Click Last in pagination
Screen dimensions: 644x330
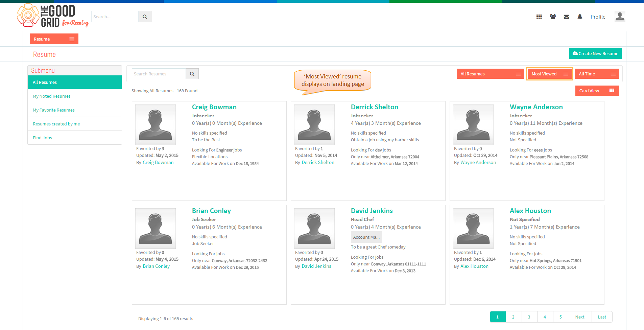(602, 317)
